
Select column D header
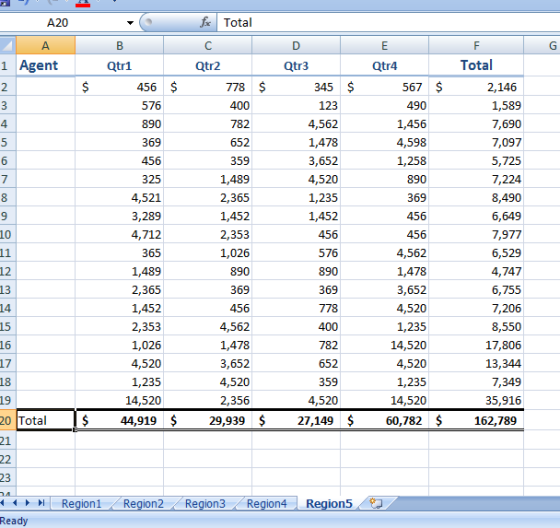point(296,45)
